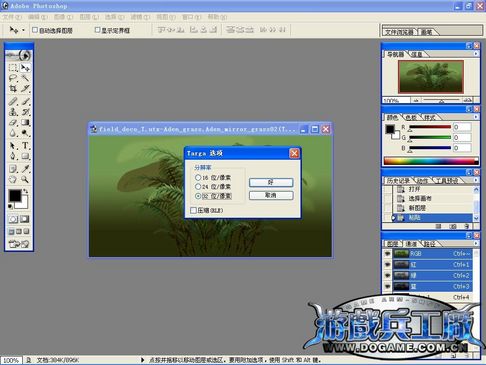Click OK (好) in Targa Options dialog
This screenshot has width=486, height=365.
click(x=271, y=182)
